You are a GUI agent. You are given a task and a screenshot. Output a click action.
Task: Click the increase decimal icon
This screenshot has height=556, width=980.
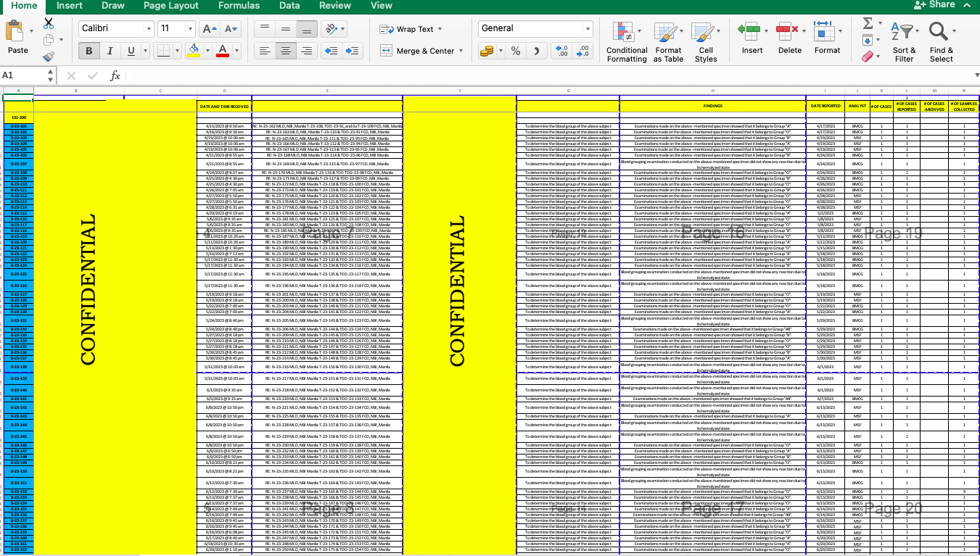tap(561, 51)
